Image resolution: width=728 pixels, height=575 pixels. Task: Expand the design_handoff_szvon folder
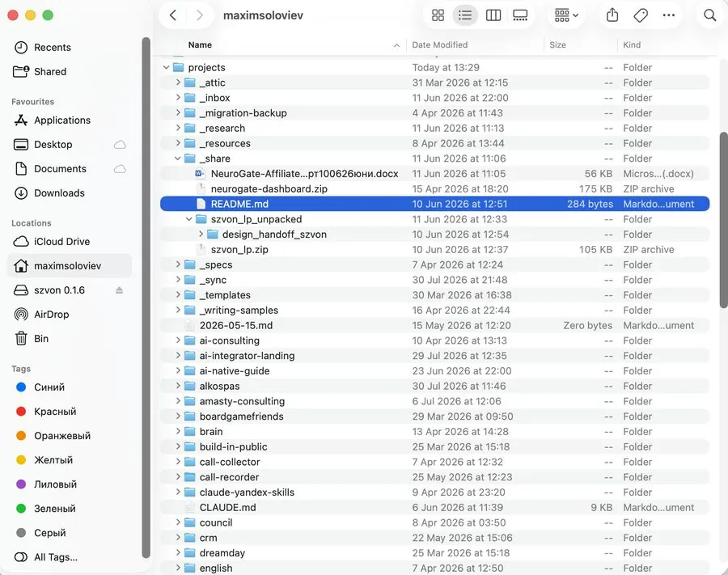click(201, 235)
